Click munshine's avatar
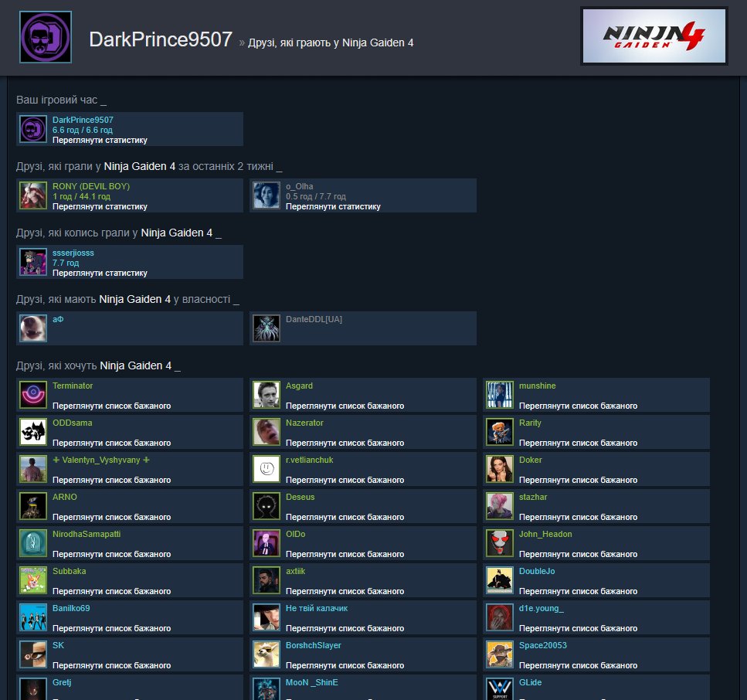This screenshot has width=747, height=700. (x=500, y=395)
